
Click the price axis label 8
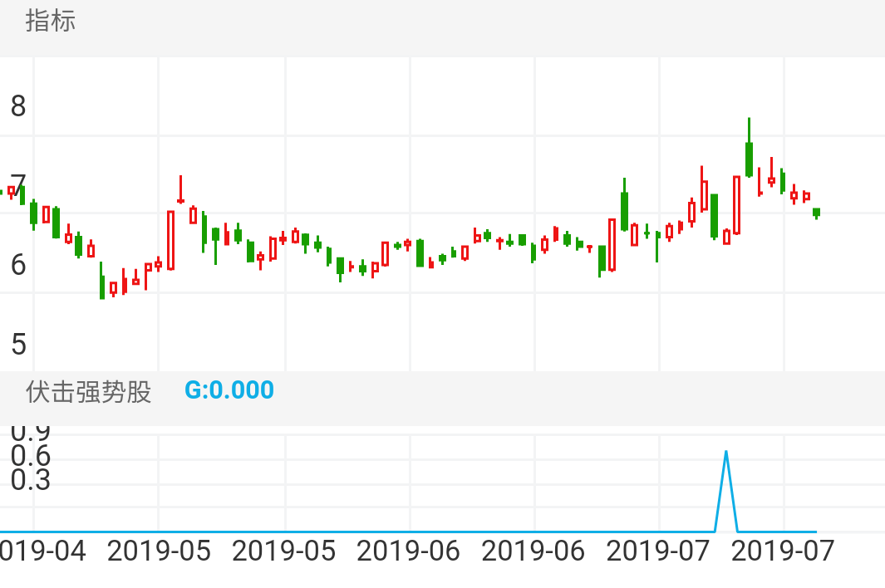18,106
